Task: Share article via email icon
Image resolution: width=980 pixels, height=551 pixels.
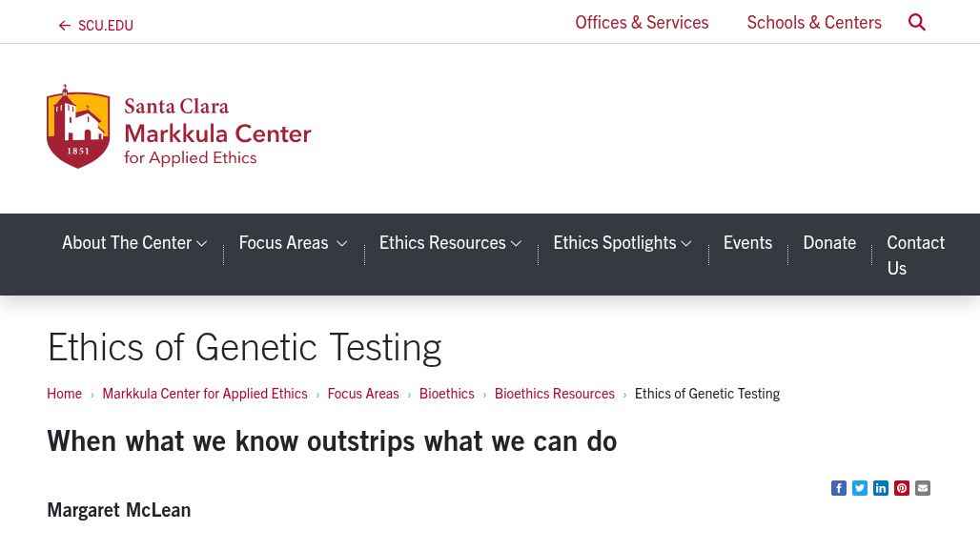Action: click(923, 488)
